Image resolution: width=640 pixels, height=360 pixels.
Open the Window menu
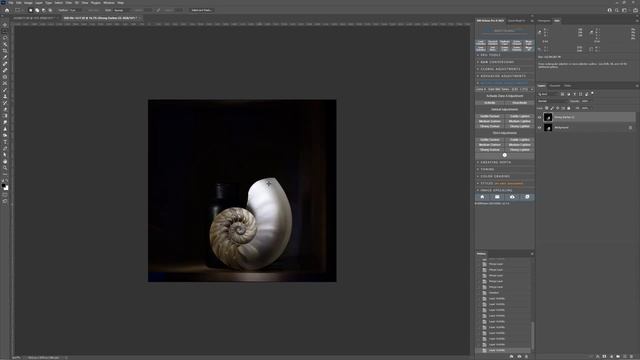(109, 3)
